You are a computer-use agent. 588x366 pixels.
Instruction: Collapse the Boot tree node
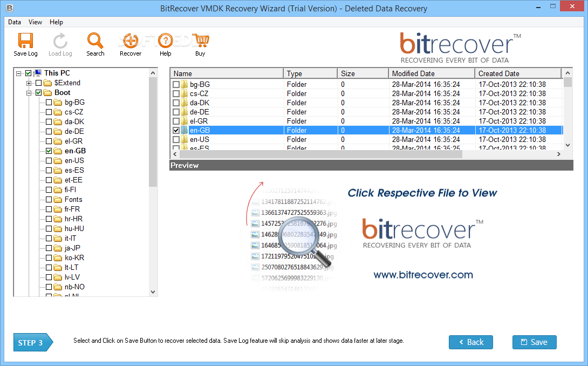point(29,93)
